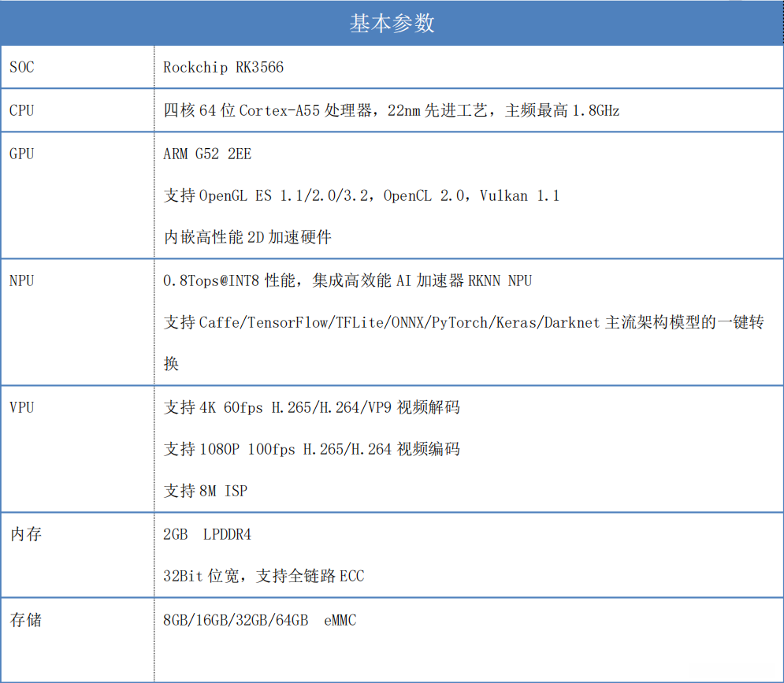This screenshot has height=683, width=784.
Task: Click the wrapped 换 character line
Action: pyautogui.click(x=171, y=364)
